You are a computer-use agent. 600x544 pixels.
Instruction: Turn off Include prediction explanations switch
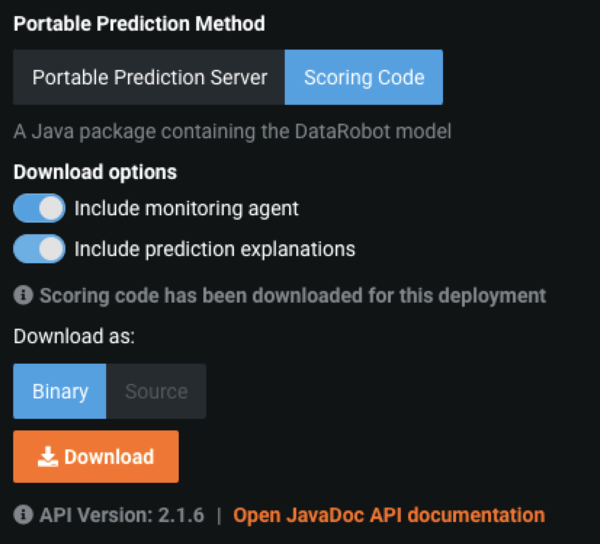click(x=39, y=249)
